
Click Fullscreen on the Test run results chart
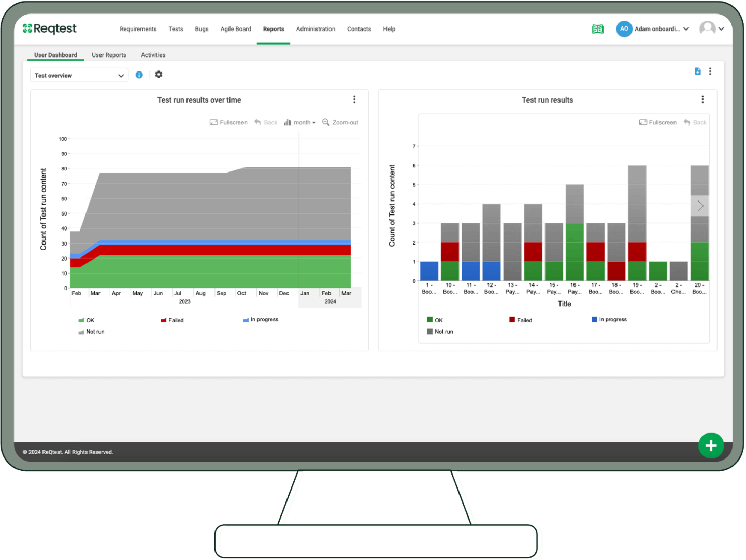click(658, 122)
